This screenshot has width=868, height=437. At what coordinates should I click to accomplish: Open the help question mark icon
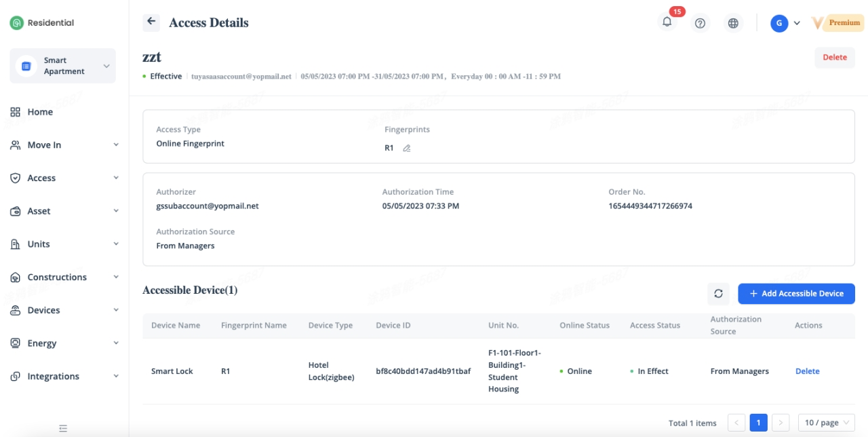pos(701,23)
